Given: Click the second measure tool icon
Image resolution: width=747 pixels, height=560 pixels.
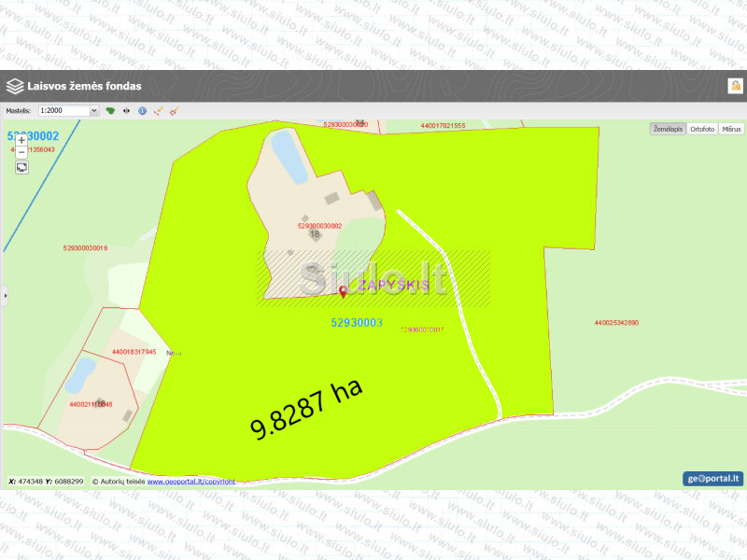Looking at the screenshot, I should pyautogui.click(x=174, y=110).
